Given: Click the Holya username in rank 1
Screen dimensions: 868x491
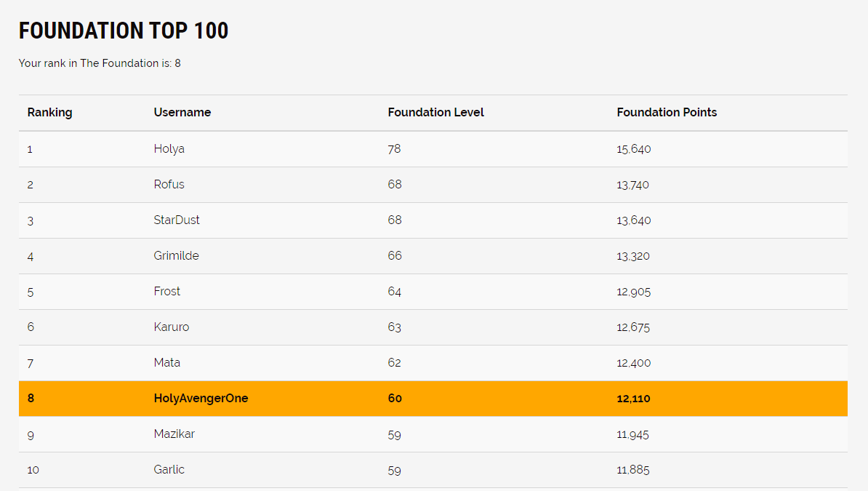Looking at the screenshot, I should pos(169,149).
